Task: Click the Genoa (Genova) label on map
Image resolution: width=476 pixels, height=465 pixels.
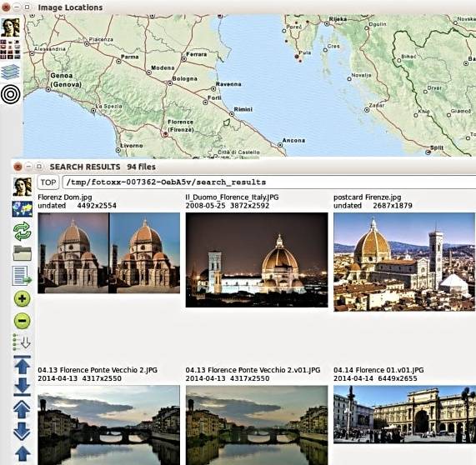Action: coord(66,80)
